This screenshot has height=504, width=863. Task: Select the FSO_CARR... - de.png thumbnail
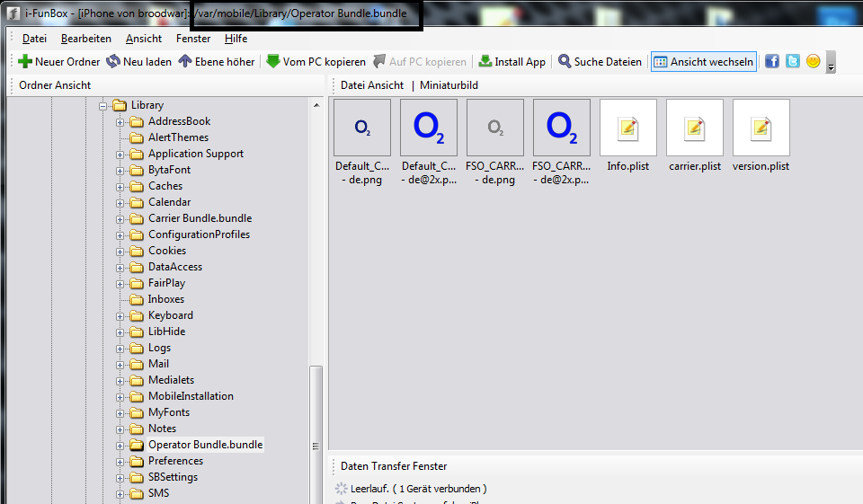pyautogui.click(x=495, y=128)
